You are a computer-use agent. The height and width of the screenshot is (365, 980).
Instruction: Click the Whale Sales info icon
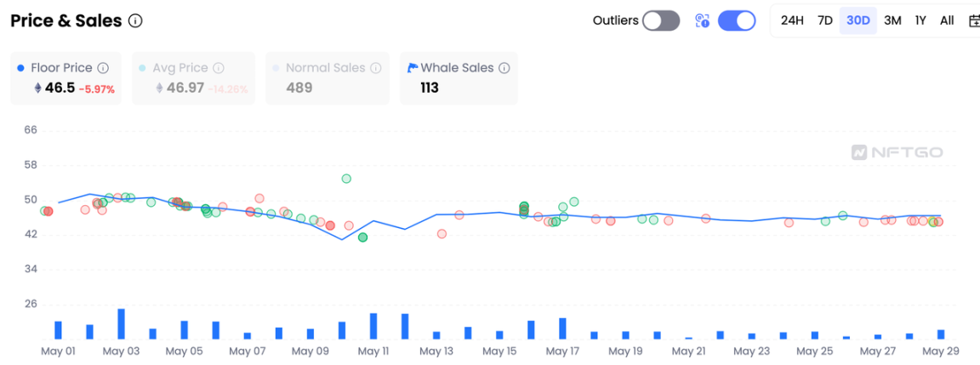[x=504, y=68]
